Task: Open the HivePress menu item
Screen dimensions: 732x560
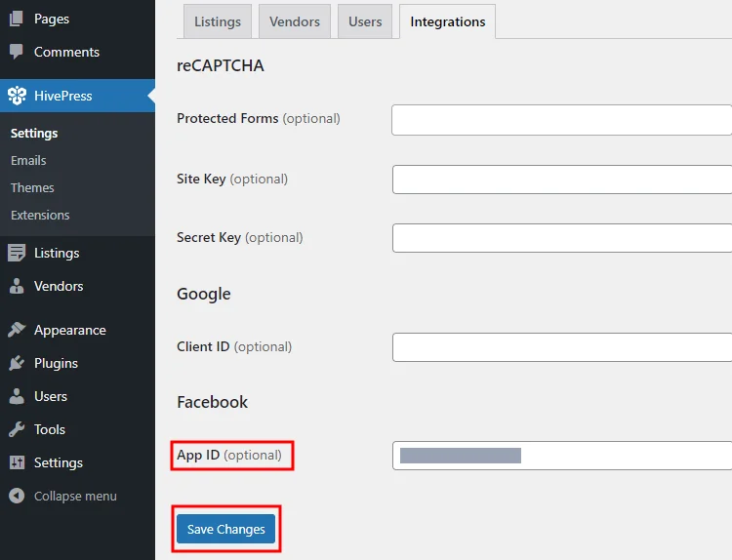Action: (x=77, y=96)
